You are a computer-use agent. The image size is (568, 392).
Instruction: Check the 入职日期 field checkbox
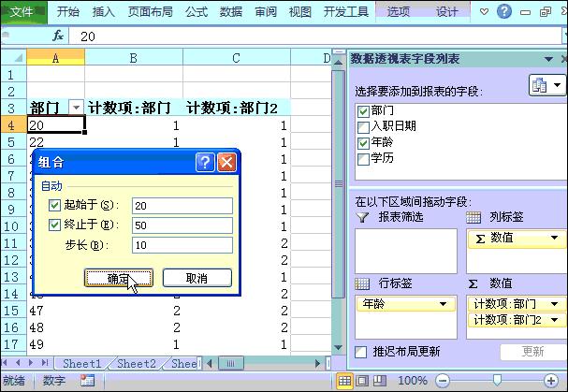(363, 127)
